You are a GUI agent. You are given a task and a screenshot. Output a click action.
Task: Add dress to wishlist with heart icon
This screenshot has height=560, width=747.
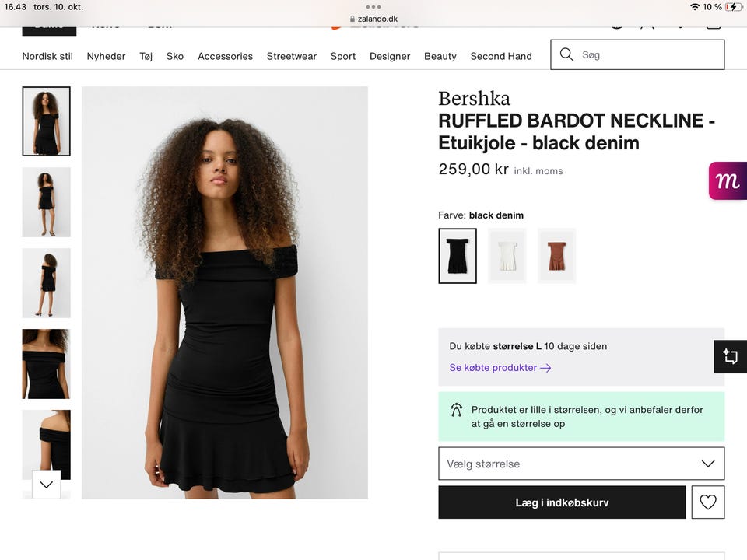(x=708, y=502)
